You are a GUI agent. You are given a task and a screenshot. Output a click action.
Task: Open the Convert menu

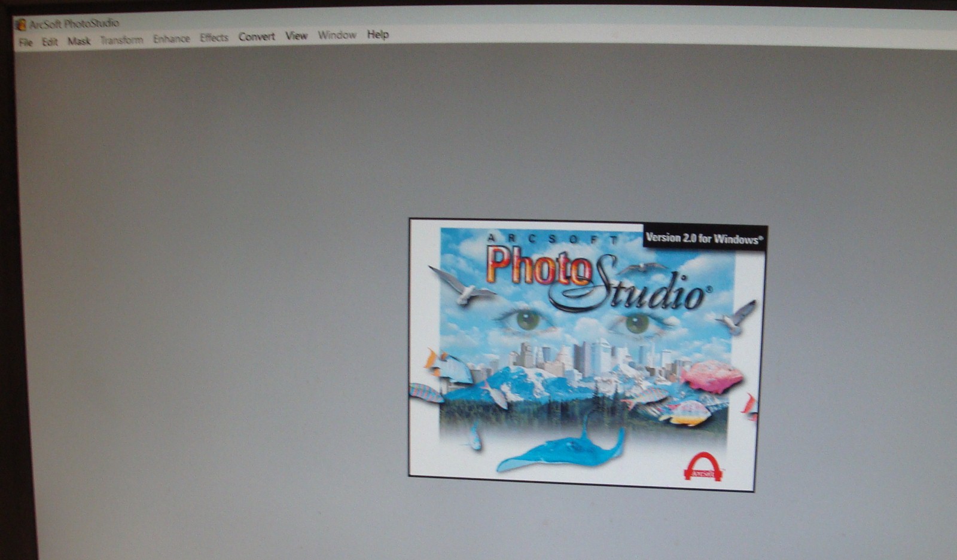point(257,36)
